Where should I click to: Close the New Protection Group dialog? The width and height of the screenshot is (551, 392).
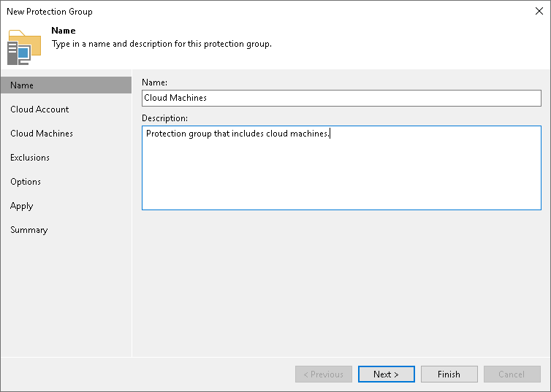point(539,11)
